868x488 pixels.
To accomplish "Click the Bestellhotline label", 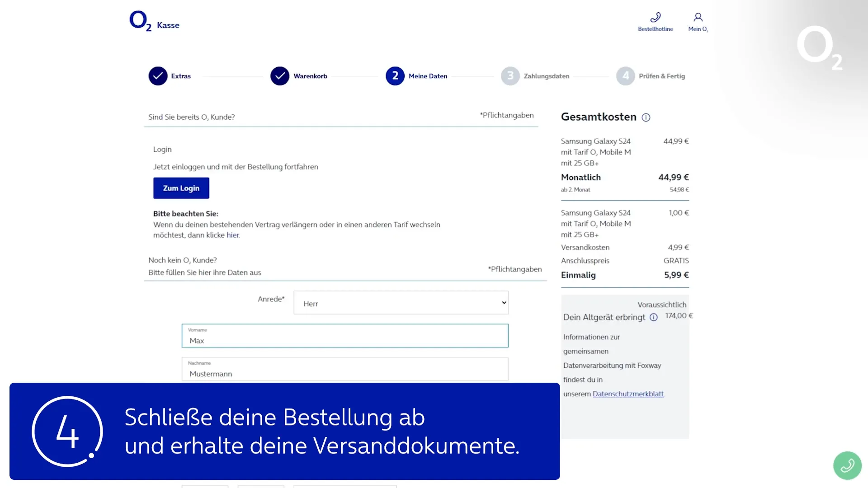I will coord(655,29).
